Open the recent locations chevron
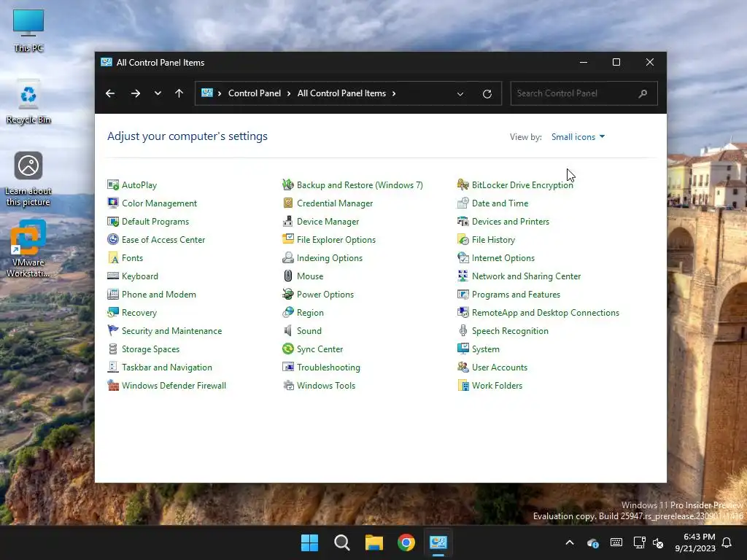 [158, 93]
